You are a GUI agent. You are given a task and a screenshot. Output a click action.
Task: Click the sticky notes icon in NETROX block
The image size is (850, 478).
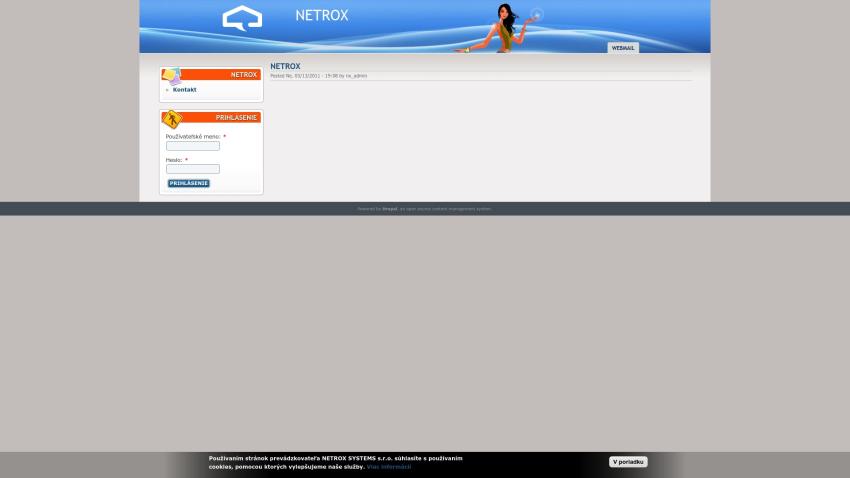pos(172,76)
